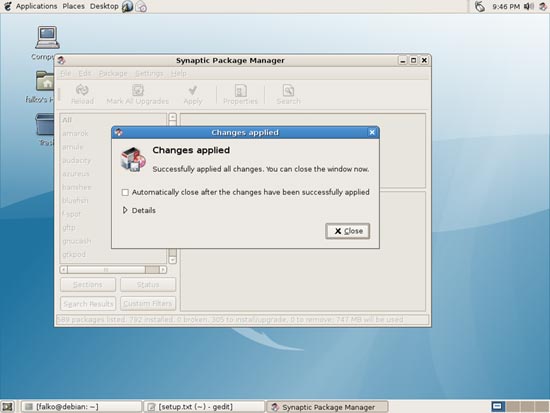
Task: Open the Edit menu in Synaptic
Action: pos(85,73)
